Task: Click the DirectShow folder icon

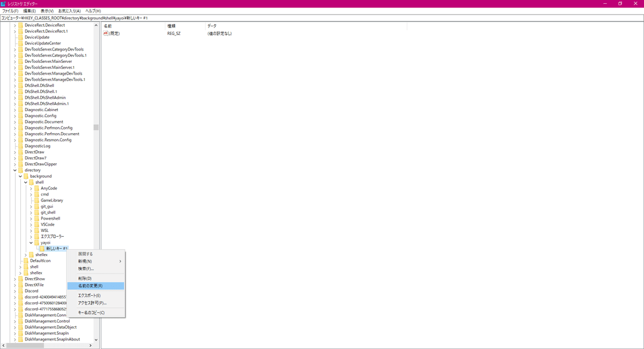Action: (20, 279)
